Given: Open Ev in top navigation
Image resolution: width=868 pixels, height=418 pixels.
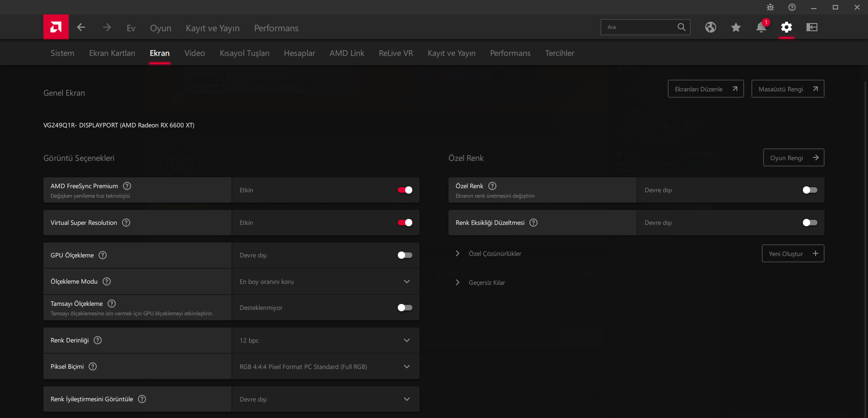Looking at the screenshot, I should (131, 28).
